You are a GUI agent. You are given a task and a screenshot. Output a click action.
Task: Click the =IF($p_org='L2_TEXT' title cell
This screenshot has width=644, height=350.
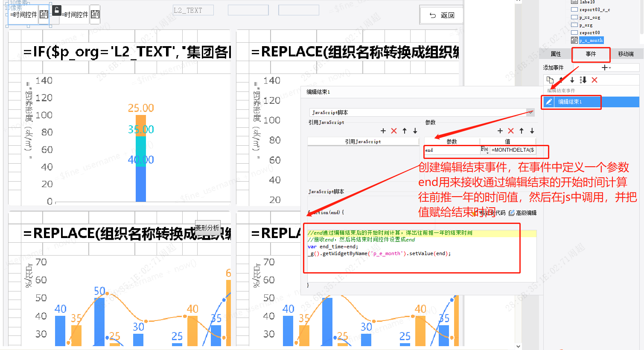tap(127, 52)
